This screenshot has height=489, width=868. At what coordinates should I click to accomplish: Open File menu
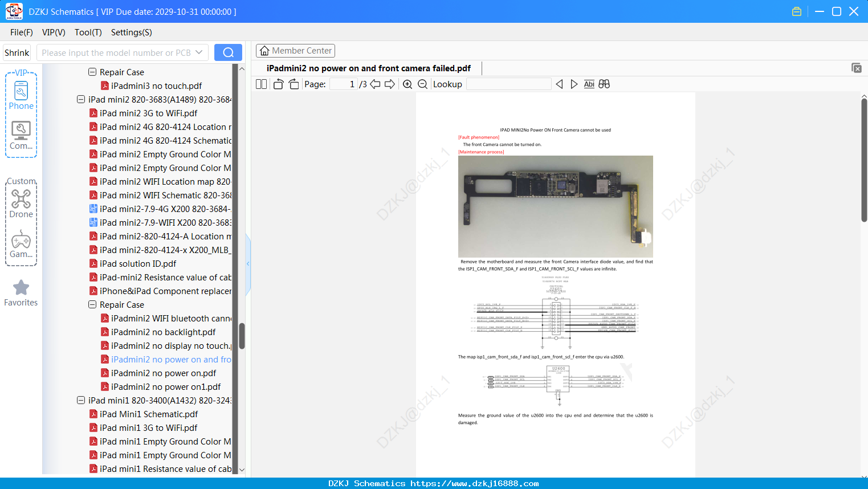pyautogui.click(x=22, y=32)
